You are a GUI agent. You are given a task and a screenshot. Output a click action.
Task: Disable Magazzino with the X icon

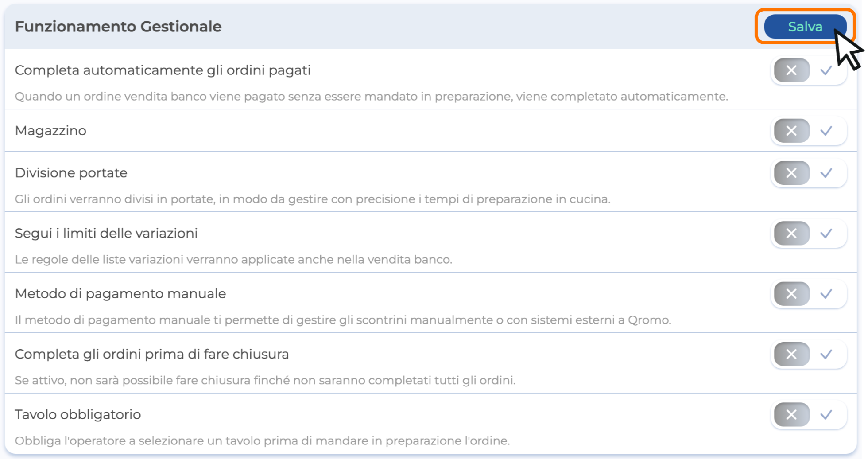791,131
